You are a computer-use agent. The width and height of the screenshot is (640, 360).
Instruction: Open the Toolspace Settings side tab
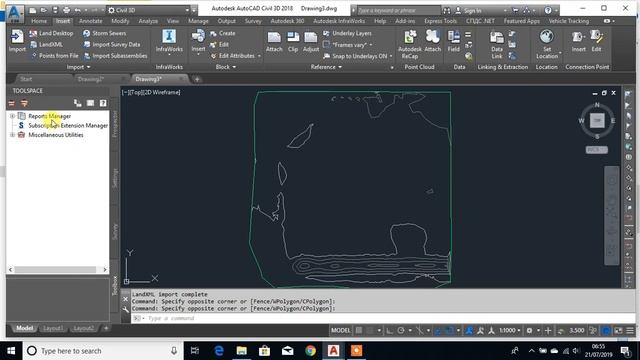click(x=115, y=178)
